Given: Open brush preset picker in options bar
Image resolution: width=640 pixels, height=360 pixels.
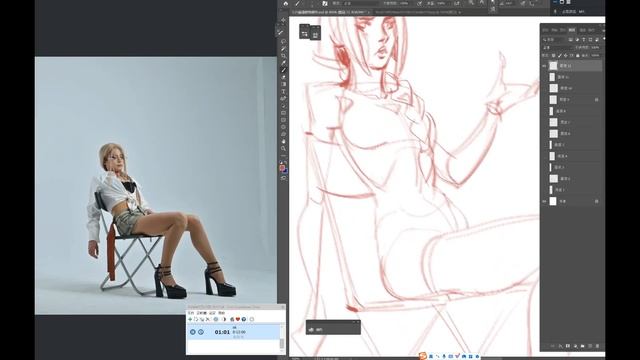Looking at the screenshot, I should tap(311, 3).
